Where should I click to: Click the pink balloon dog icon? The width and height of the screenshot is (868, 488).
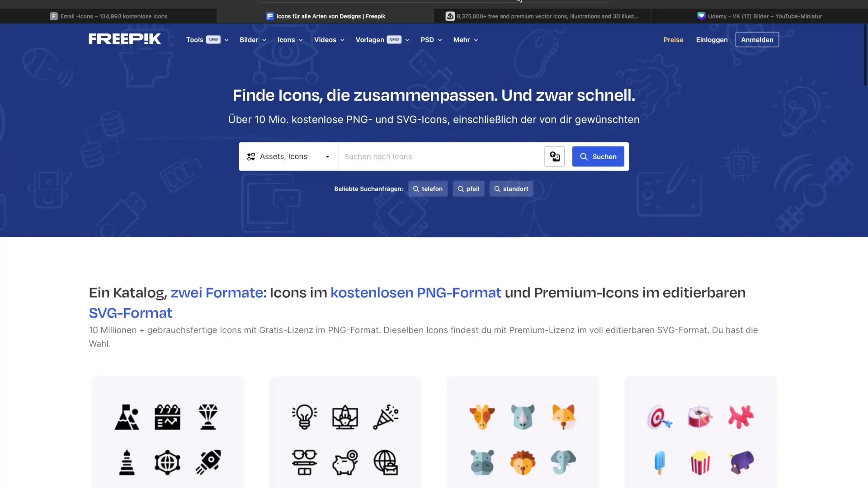click(741, 417)
